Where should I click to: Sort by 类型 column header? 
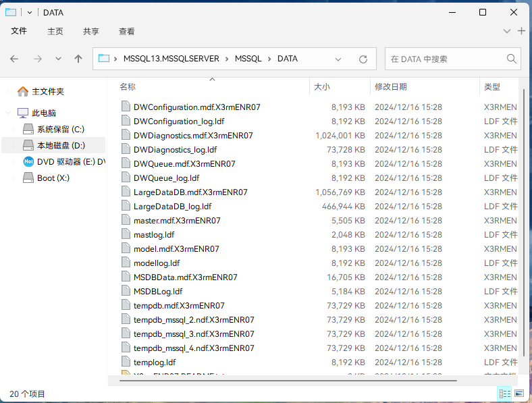click(492, 87)
